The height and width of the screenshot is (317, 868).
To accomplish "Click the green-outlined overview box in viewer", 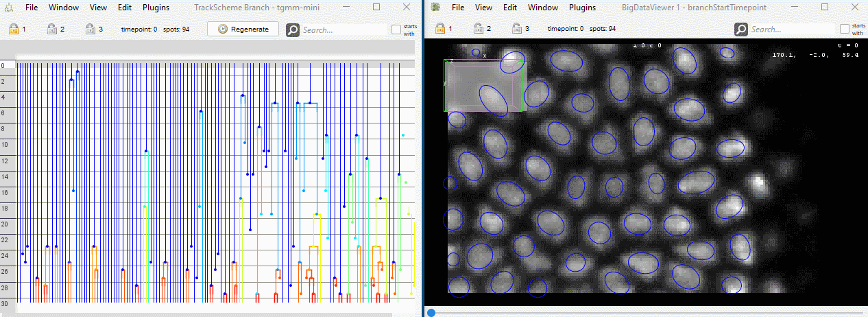I will [483, 85].
